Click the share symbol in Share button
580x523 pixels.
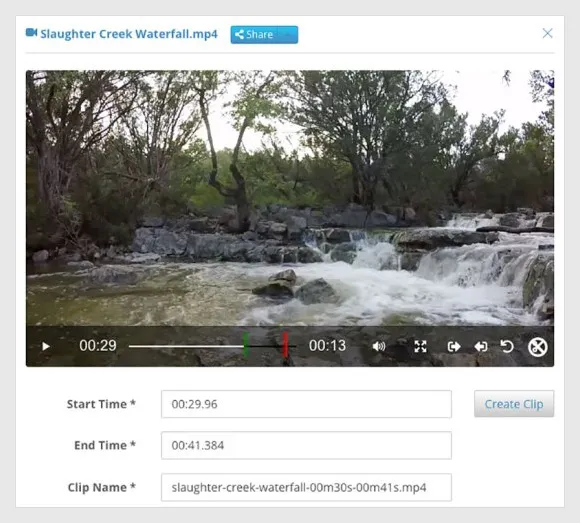[x=239, y=34]
